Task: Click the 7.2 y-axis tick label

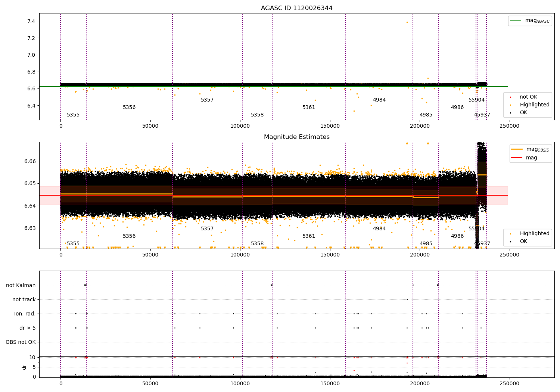Action: coord(31,38)
